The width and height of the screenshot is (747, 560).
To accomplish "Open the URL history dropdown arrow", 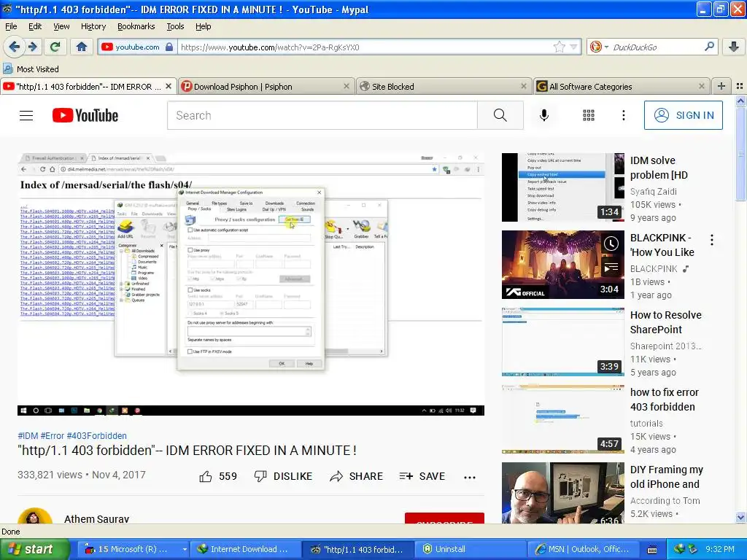I will tap(573, 47).
